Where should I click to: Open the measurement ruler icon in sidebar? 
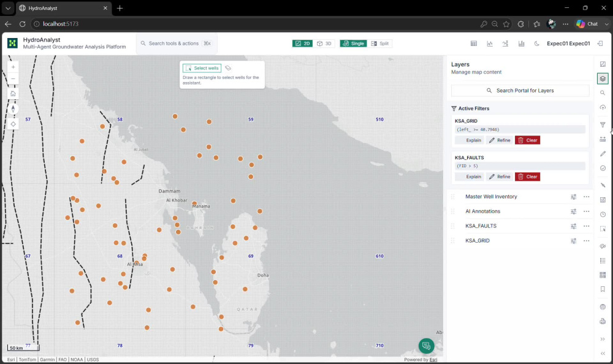click(603, 139)
